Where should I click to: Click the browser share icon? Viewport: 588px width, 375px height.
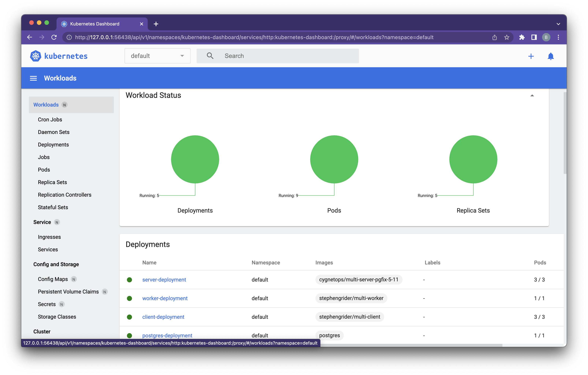(494, 37)
